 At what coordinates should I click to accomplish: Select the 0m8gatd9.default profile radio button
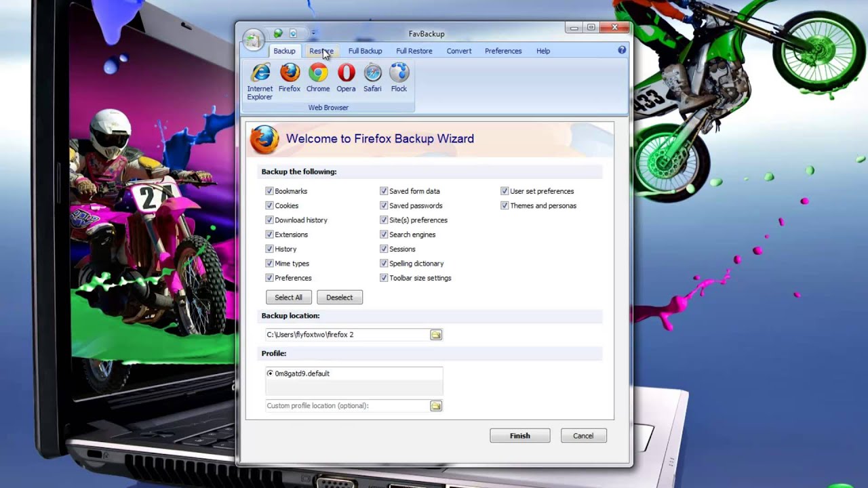270,373
